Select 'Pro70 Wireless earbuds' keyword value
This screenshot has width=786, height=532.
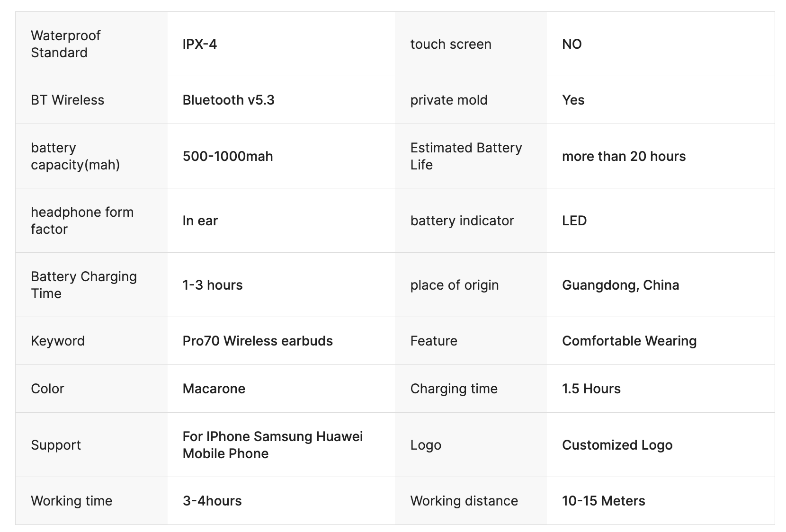258,341
